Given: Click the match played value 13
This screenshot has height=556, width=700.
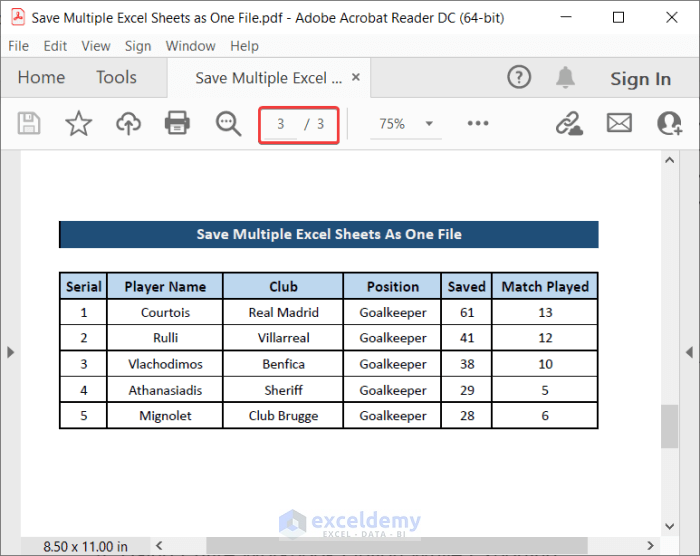Looking at the screenshot, I should pyautogui.click(x=545, y=312).
